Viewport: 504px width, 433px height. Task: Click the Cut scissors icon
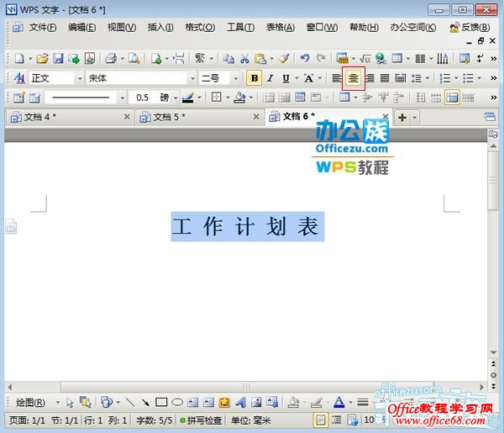click(x=244, y=59)
